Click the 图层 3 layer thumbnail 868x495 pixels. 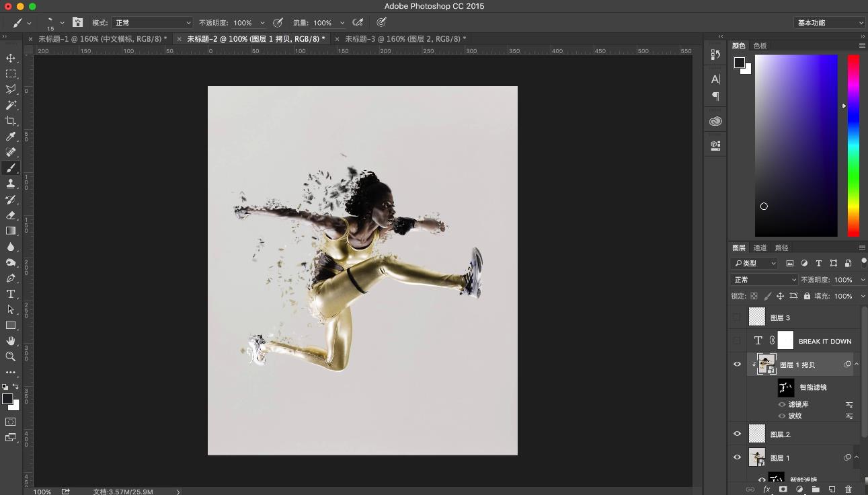tap(757, 317)
